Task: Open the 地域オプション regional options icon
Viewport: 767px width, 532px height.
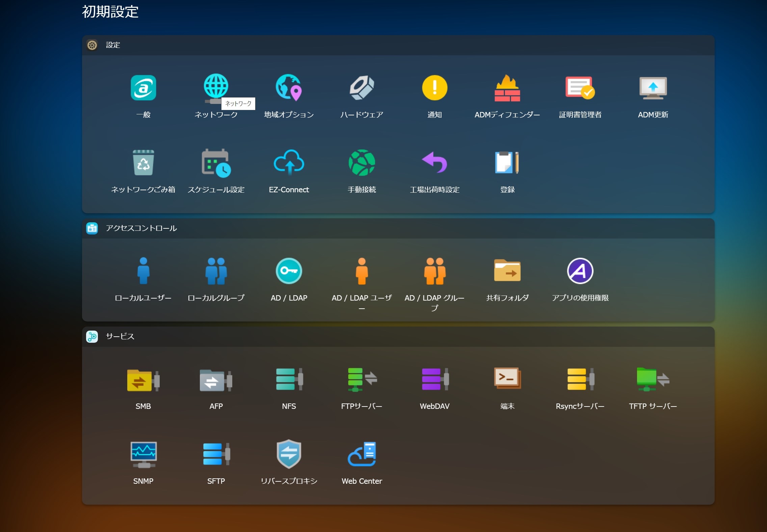Action: (289, 88)
